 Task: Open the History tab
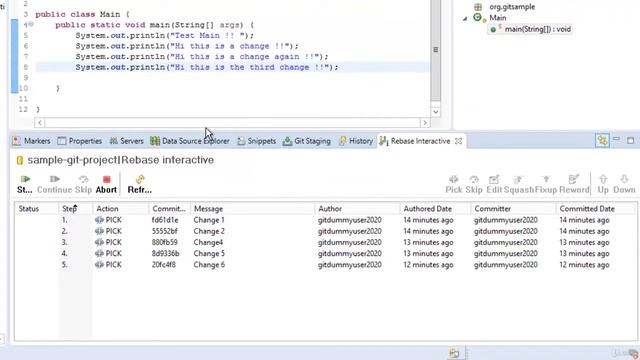(x=356, y=141)
